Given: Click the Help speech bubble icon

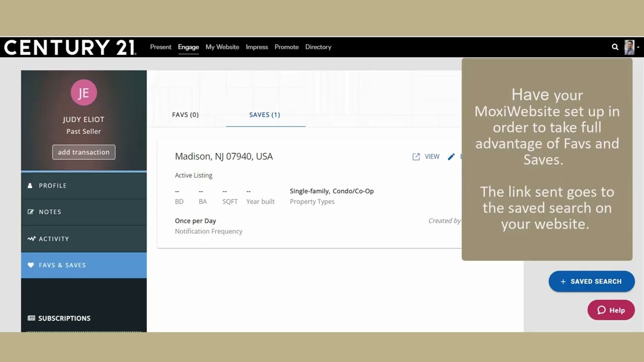Looking at the screenshot, I should point(601,310).
